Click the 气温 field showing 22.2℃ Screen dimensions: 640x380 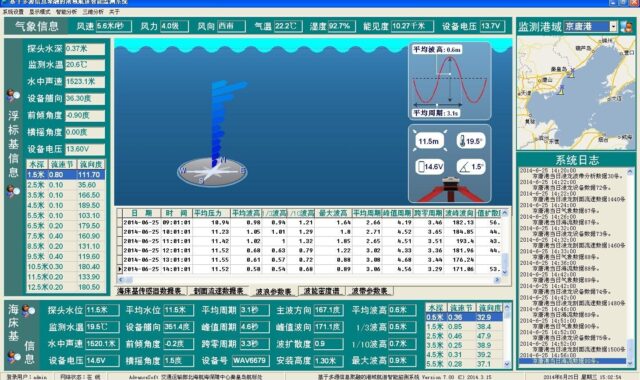coord(288,26)
